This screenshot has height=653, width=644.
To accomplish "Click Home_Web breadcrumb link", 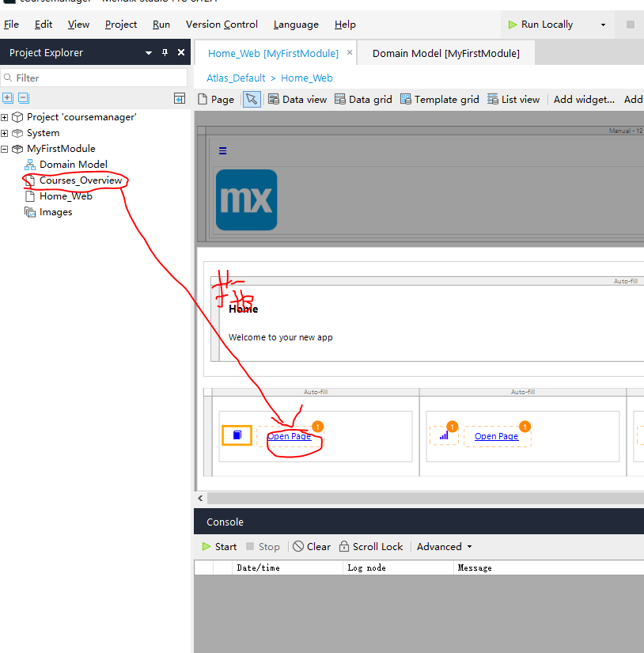I will click(x=307, y=78).
